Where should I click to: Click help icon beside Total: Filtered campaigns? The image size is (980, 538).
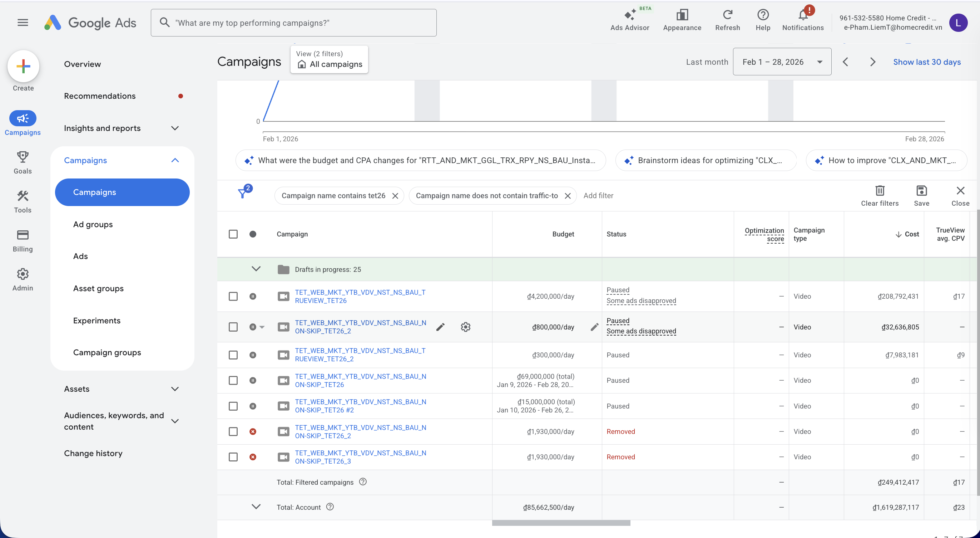click(363, 481)
